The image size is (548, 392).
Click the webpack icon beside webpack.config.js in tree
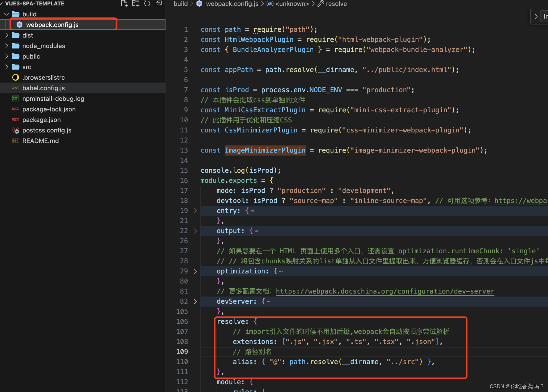tap(20, 25)
